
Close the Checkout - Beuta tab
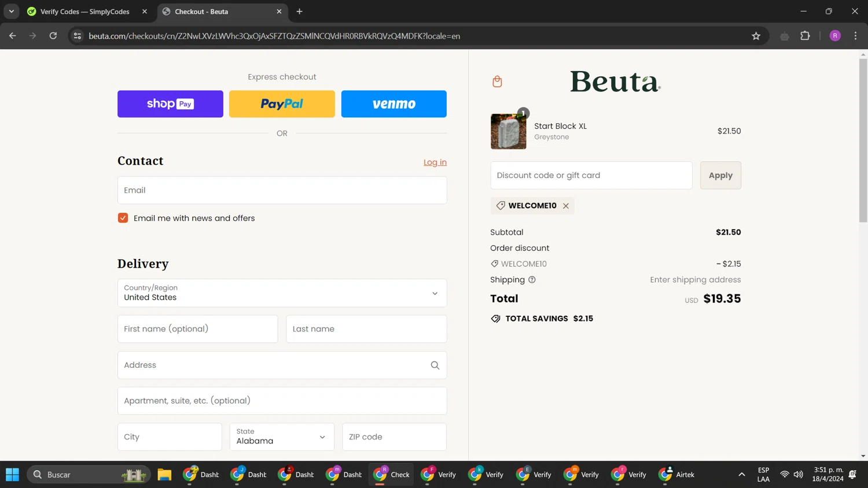(279, 12)
